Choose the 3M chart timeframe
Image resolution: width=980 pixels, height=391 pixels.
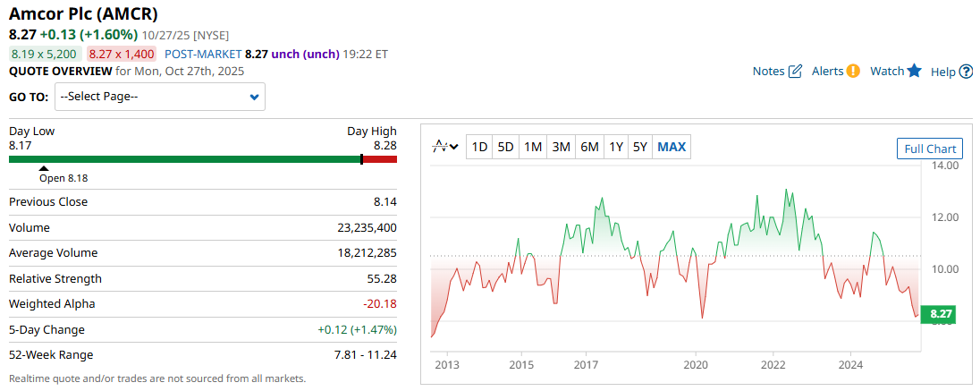click(x=561, y=147)
